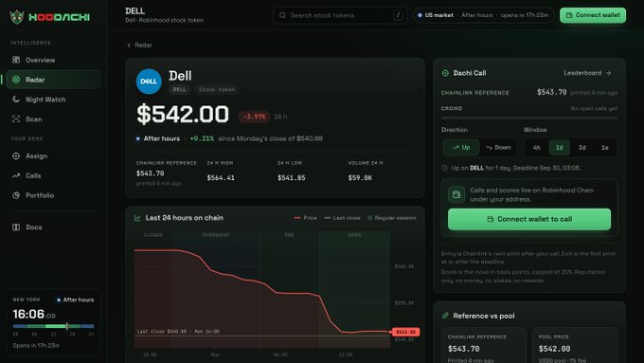Image resolution: width=644 pixels, height=363 pixels.
Task: Choose the 1d window
Action: pos(560,147)
